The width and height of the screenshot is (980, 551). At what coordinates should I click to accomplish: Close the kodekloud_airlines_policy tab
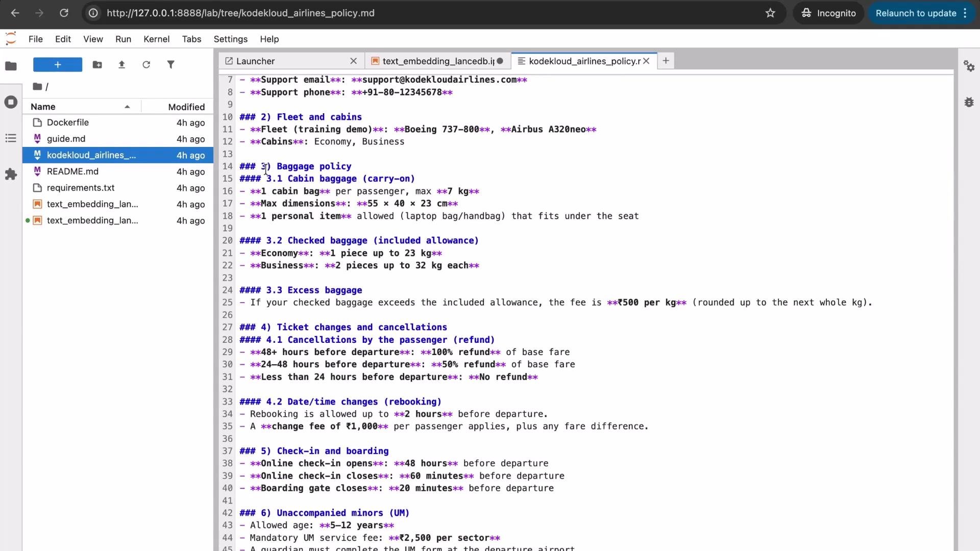(x=646, y=61)
